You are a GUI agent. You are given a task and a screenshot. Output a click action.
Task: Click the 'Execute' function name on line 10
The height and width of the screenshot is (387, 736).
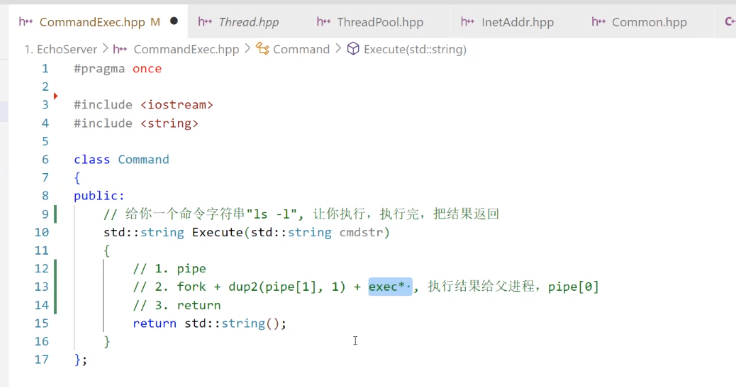coord(217,232)
